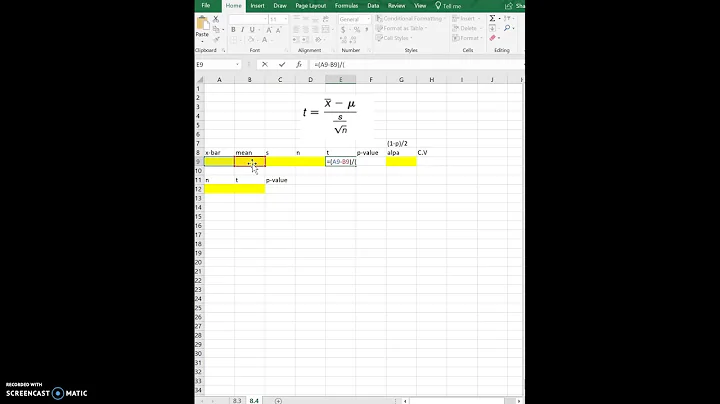Click horizontal scrollbar right arrow

tap(519, 401)
